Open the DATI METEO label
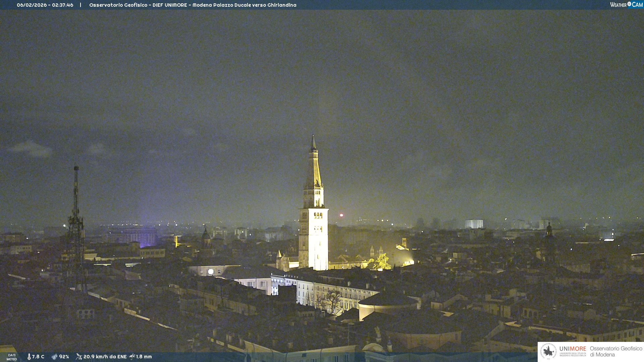This screenshot has height=362, width=644. [12, 357]
